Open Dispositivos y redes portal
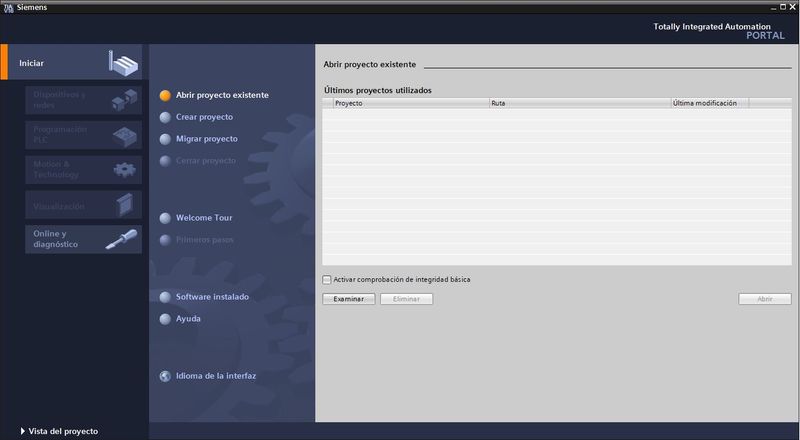Screen dimensions: 800x440 (x=84, y=100)
